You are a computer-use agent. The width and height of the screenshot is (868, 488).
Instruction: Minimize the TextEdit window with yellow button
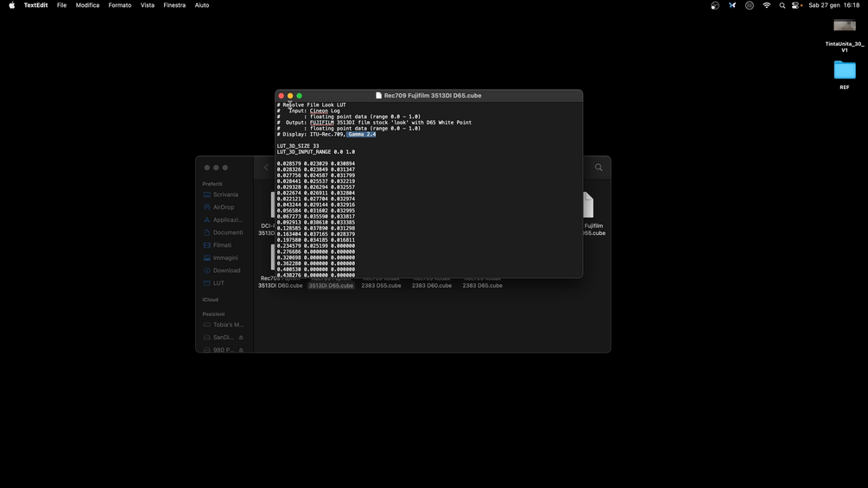pos(290,96)
